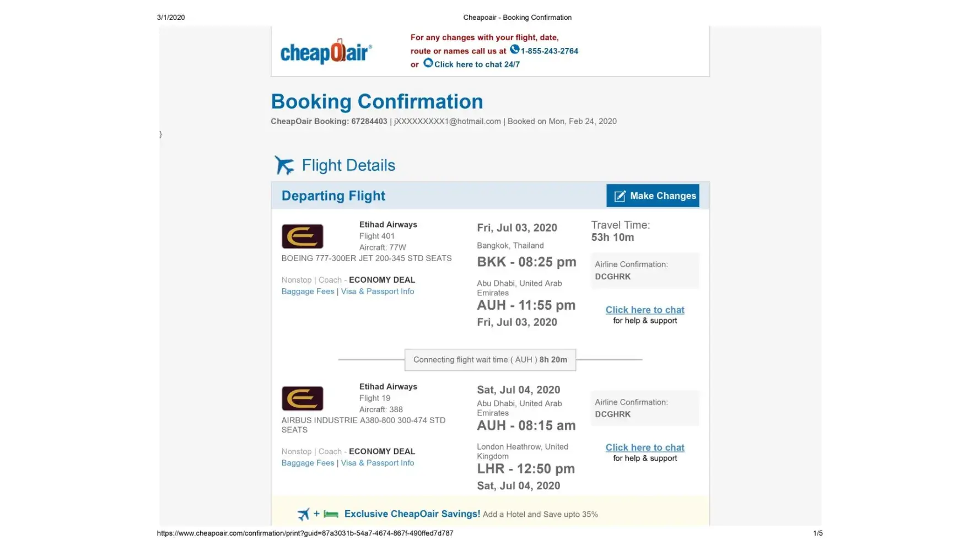Click the Etihad logo for Flight 19
Screen dimensions: 980x551
(302, 398)
